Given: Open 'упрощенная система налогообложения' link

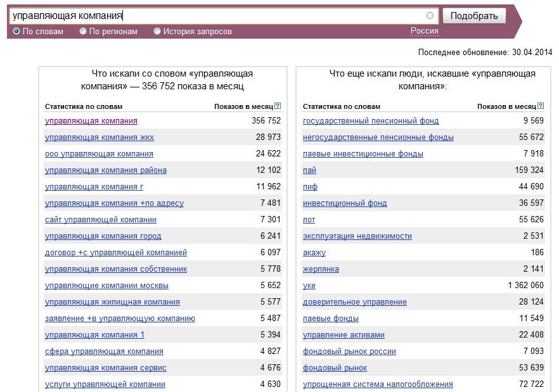Looking at the screenshot, I should click(x=378, y=384).
